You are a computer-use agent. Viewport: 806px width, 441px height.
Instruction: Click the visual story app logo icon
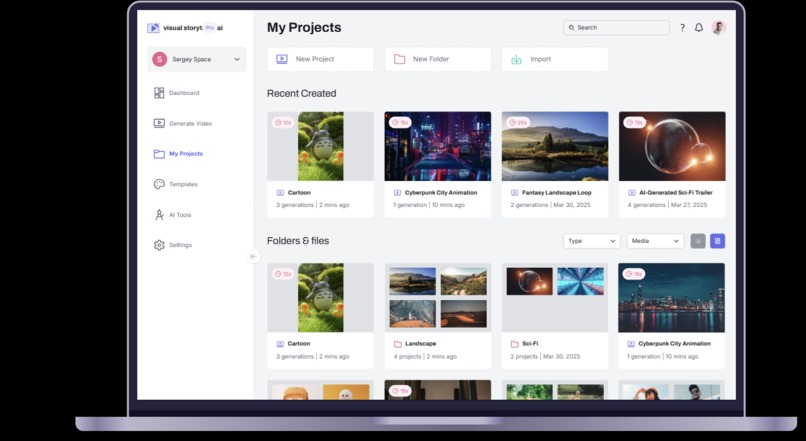(x=153, y=28)
